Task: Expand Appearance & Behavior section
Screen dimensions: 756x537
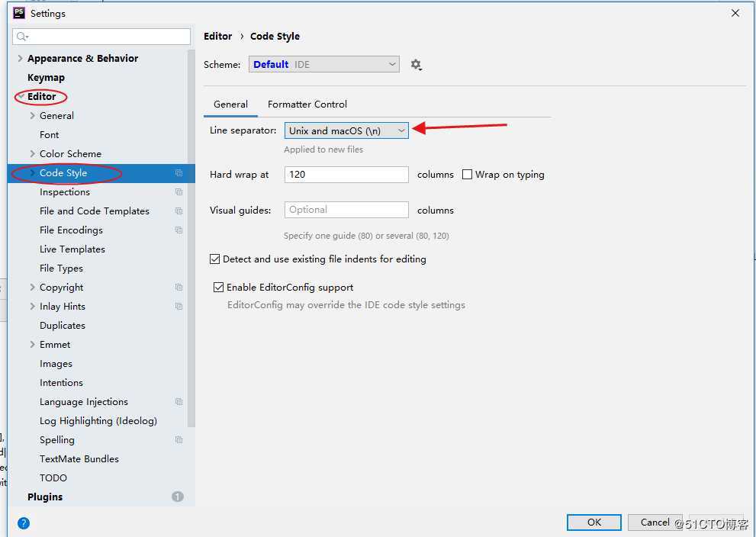Action: pos(20,58)
